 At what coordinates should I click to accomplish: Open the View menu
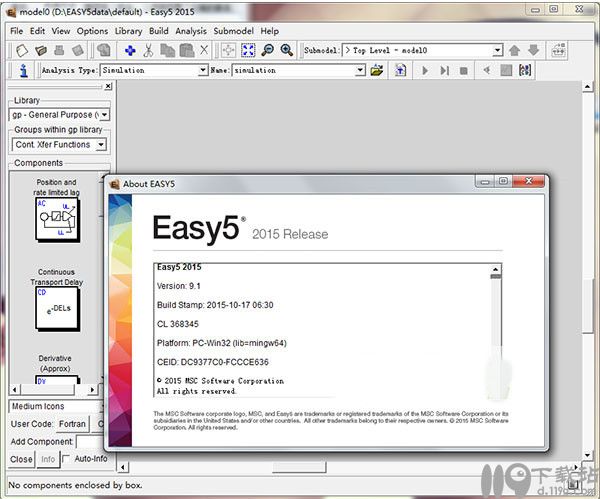click(x=61, y=31)
